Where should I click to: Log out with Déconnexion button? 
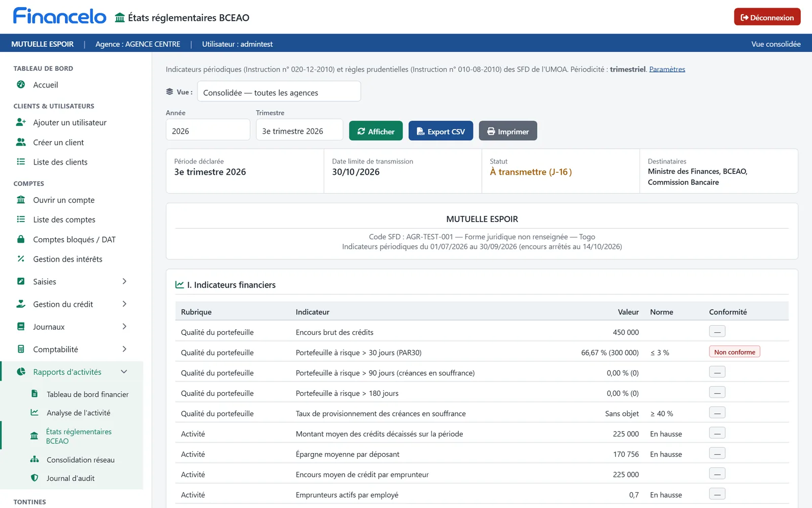767,17
